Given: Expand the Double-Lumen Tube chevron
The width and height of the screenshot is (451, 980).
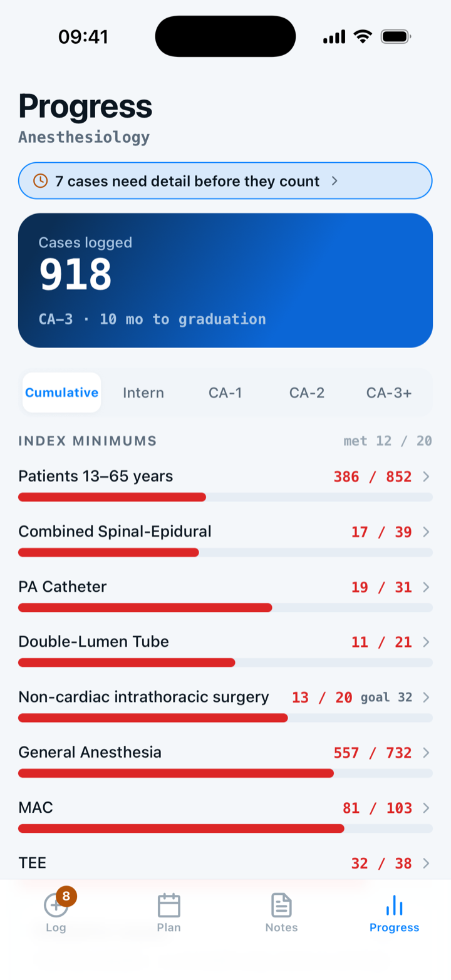Looking at the screenshot, I should tap(426, 642).
